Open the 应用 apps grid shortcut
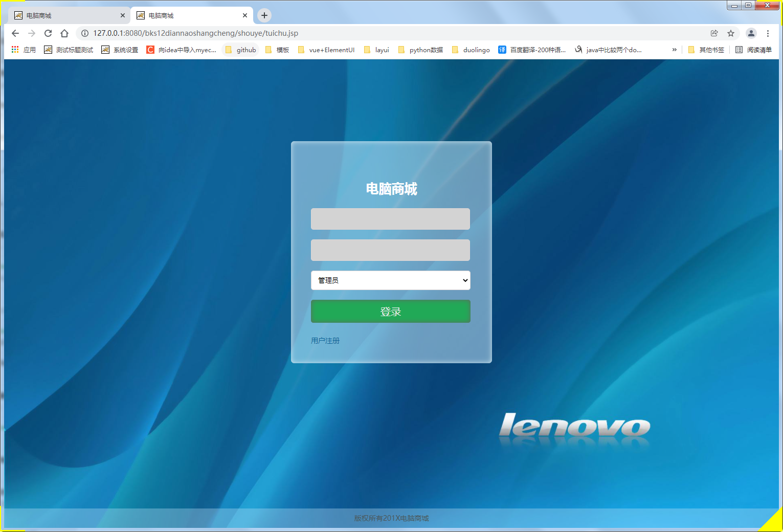The image size is (783, 532). [24, 50]
